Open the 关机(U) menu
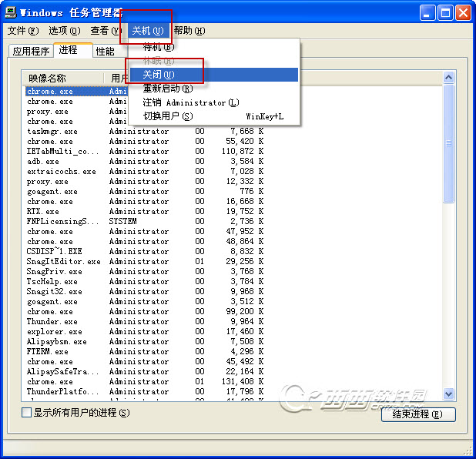This screenshot has width=476, height=459. click(148, 31)
